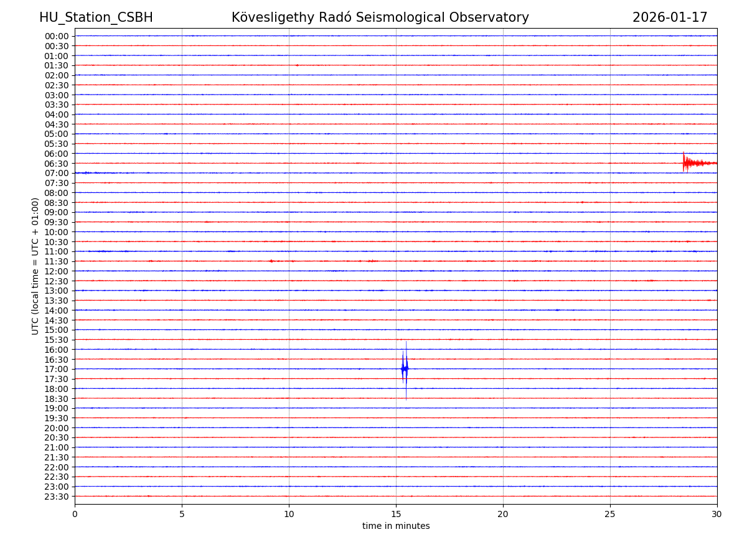Click the 20:00 row label
Image resolution: width=747 pixels, height=560 pixels.
[x=57, y=428]
